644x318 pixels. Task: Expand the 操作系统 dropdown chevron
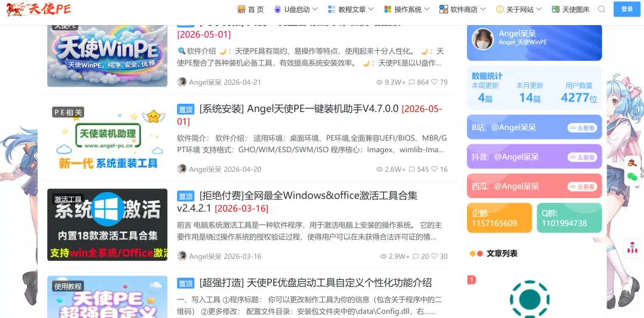(x=427, y=9)
